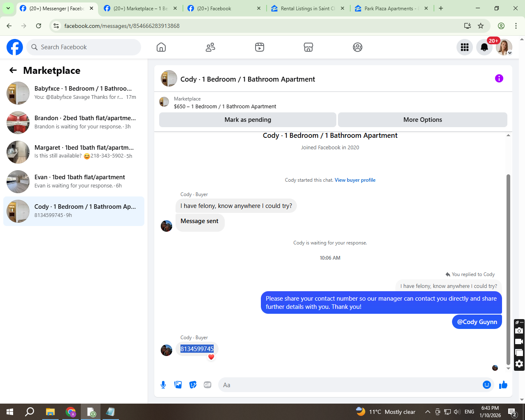Switch to Park Plaza Apartments tab
Image resolution: width=525 pixels, height=420 pixels.
[392, 8]
